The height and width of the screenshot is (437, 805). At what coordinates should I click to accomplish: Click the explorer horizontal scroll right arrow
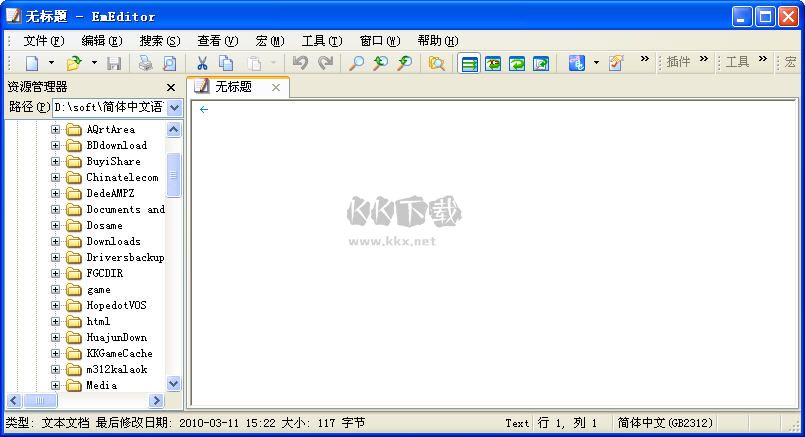click(x=156, y=401)
